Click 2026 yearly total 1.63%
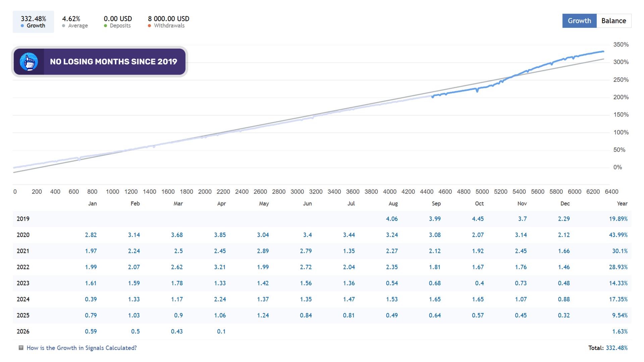 (620, 331)
